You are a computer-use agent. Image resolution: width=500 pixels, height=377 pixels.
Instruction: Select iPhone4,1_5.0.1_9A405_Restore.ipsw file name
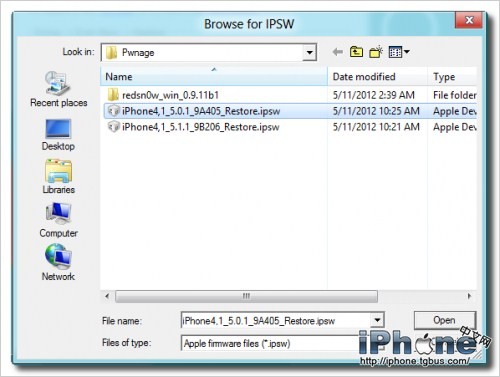click(x=201, y=111)
